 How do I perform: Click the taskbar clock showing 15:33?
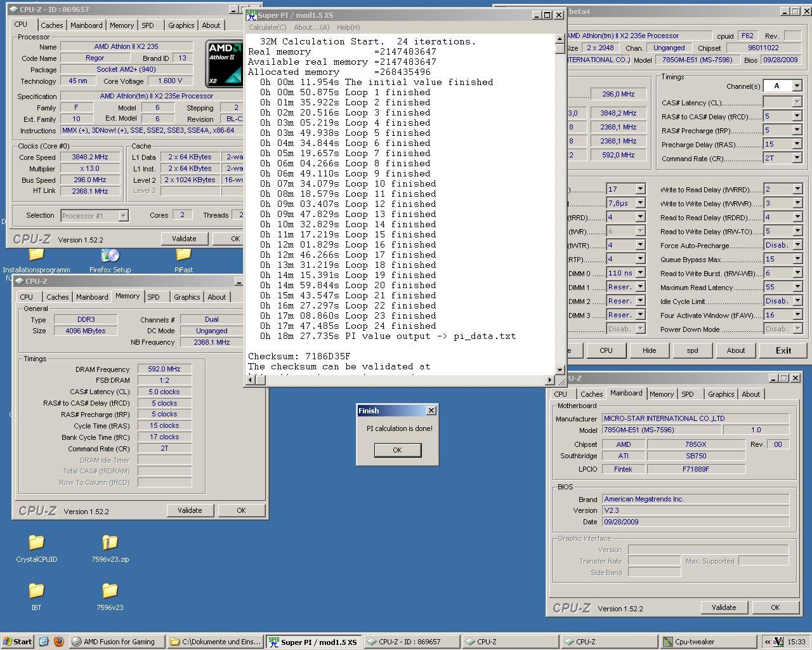797,642
